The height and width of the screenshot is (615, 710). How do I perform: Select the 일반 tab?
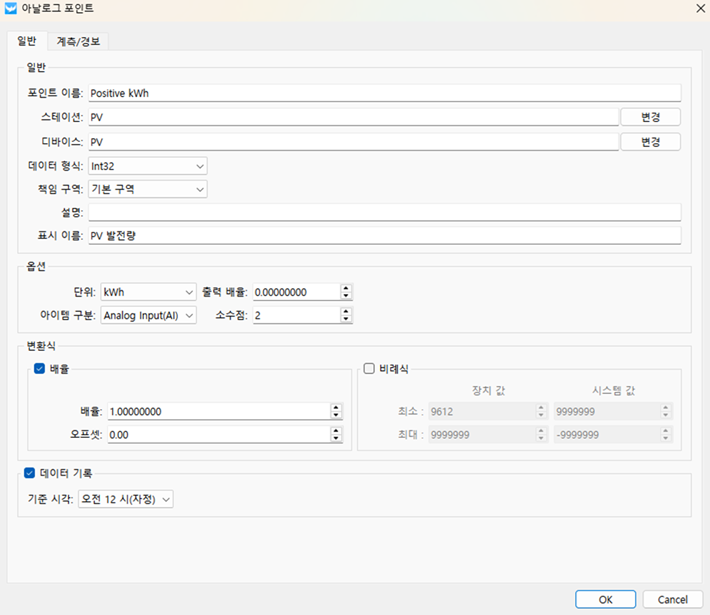[27, 42]
